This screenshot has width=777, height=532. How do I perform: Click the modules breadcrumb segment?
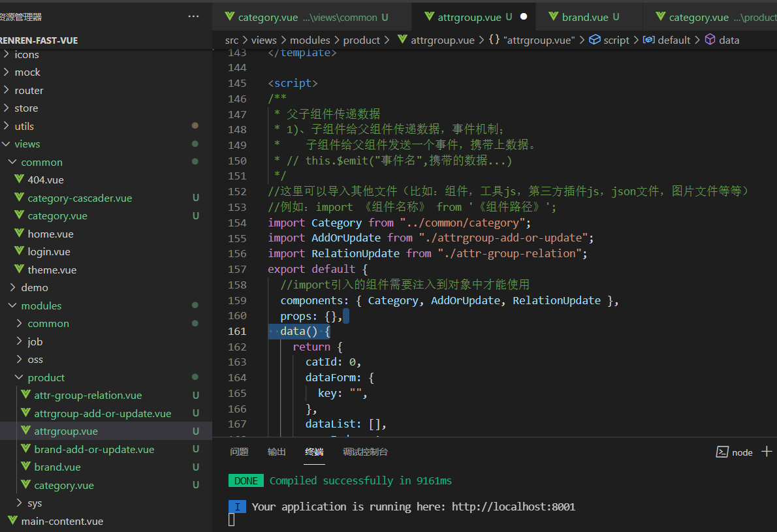[309, 40]
